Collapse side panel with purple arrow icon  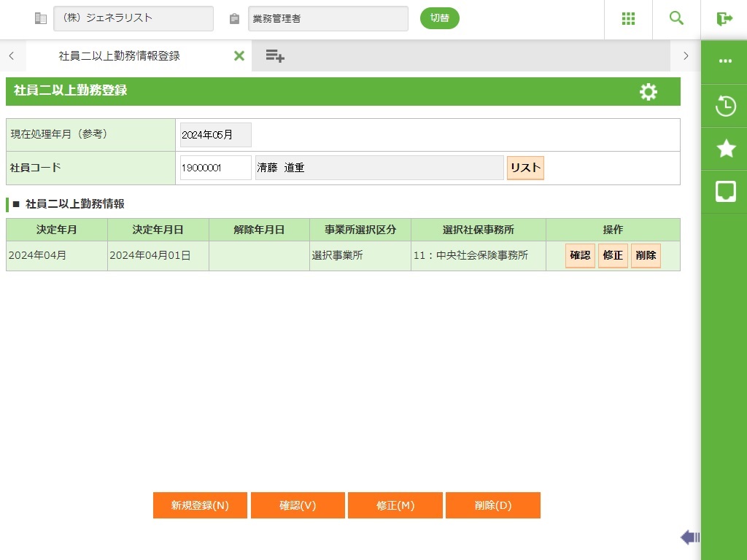click(689, 537)
